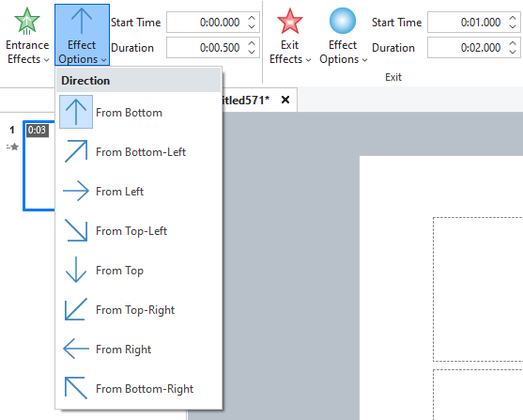Increase entrance Start Time with up arrow

coord(252,18)
